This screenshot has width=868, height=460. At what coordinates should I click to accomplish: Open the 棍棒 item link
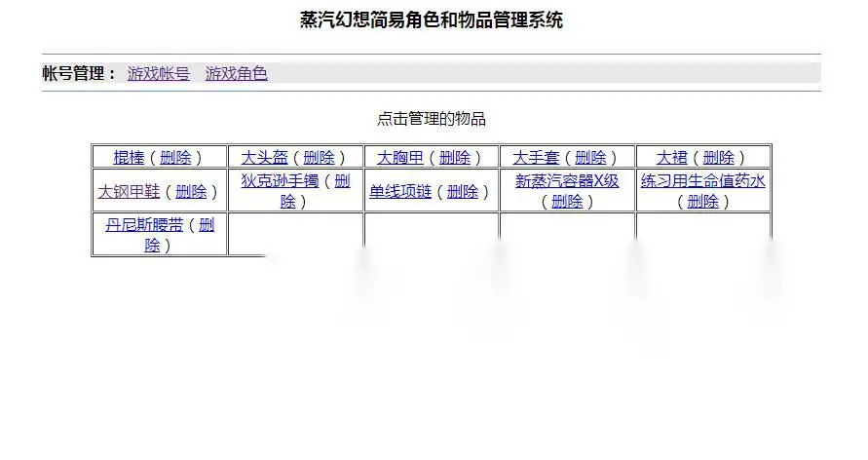129,158
